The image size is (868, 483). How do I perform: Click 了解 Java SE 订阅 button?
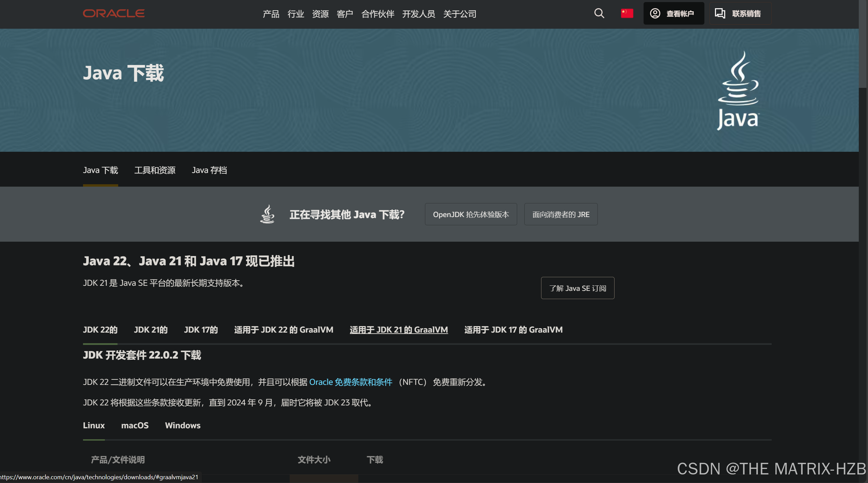point(578,288)
